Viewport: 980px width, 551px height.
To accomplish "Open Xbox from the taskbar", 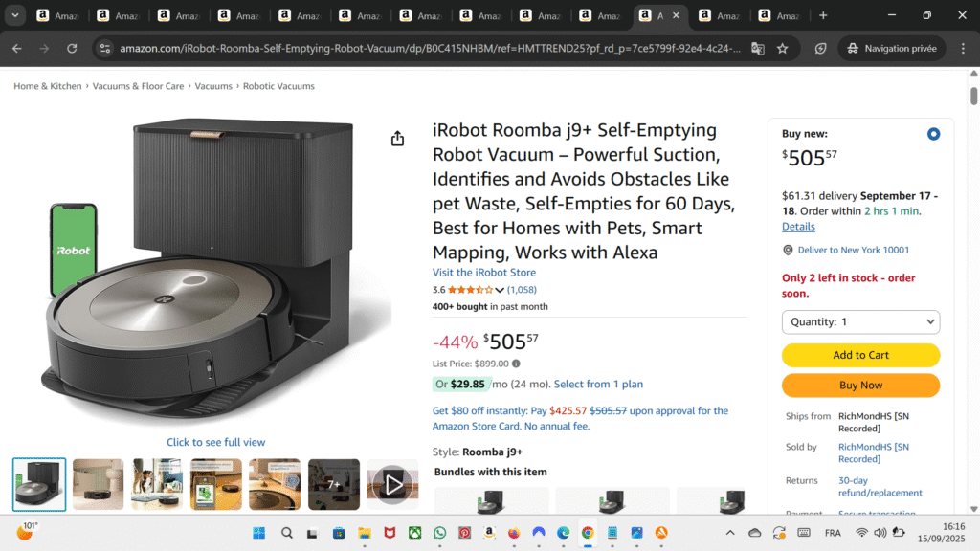I will [414, 533].
